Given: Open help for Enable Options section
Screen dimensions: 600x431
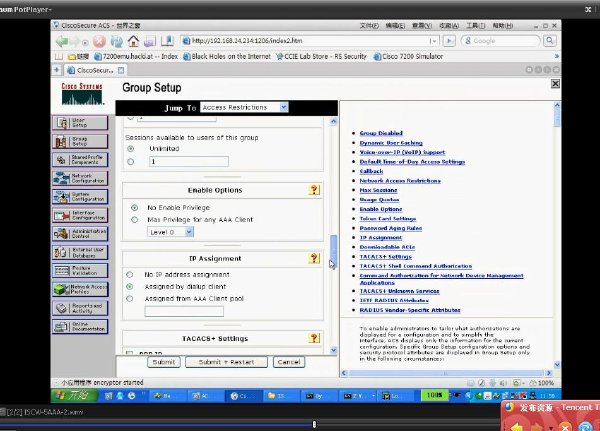Looking at the screenshot, I should tap(314, 190).
